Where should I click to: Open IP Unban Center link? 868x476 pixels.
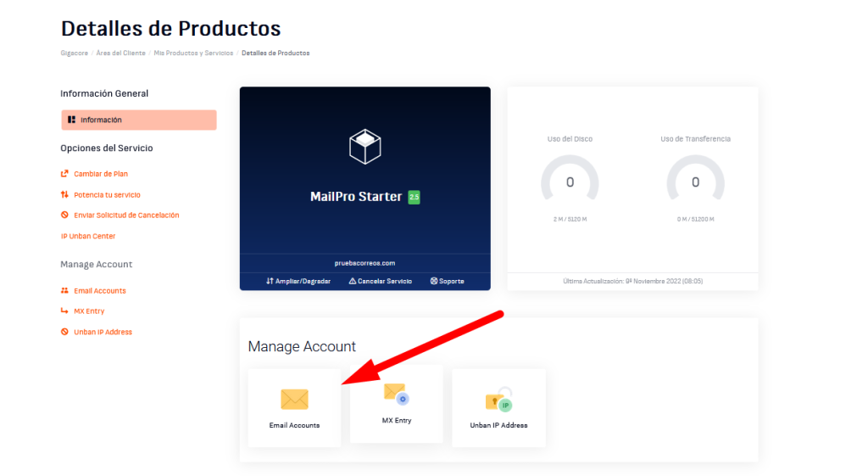[88, 236]
